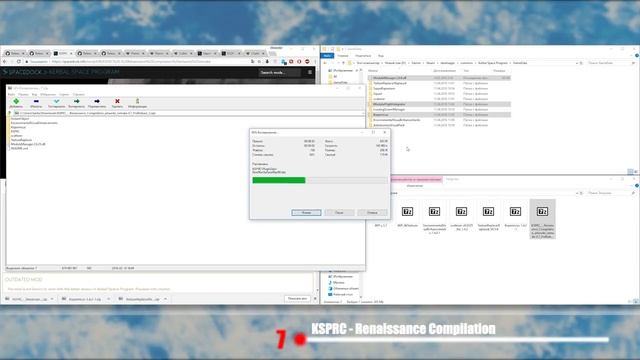Open the Вид menu in 7-Zip
The height and width of the screenshot is (360, 640).
pyautogui.click(x=34, y=94)
